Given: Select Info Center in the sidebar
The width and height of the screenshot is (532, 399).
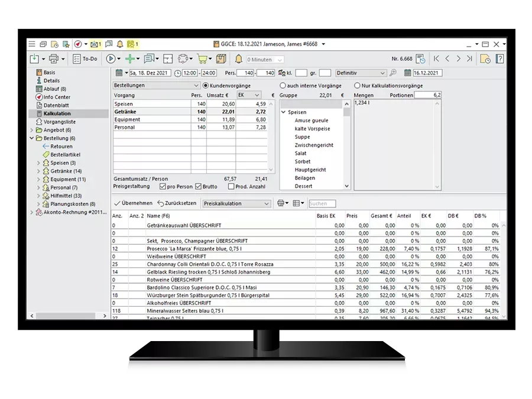Looking at the screenshot, I should pos(56,97).
